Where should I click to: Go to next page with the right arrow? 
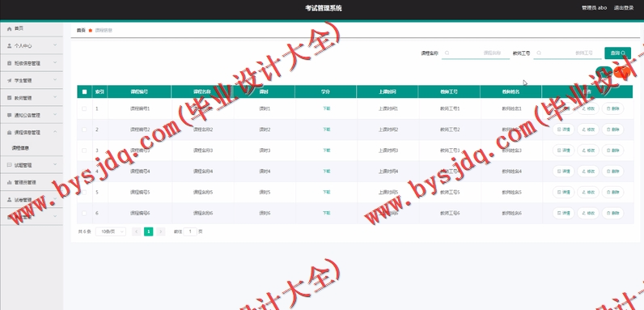click(x=160, y=231)
